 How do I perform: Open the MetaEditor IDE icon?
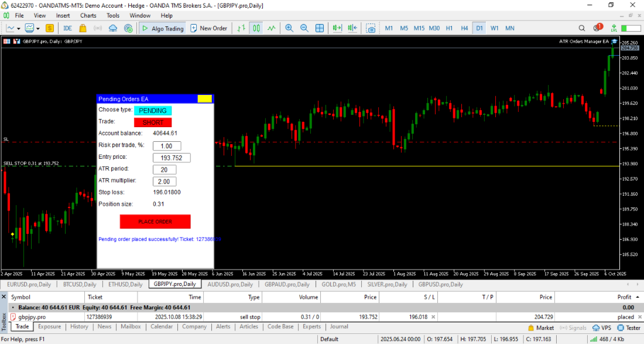tap(68, 28)
